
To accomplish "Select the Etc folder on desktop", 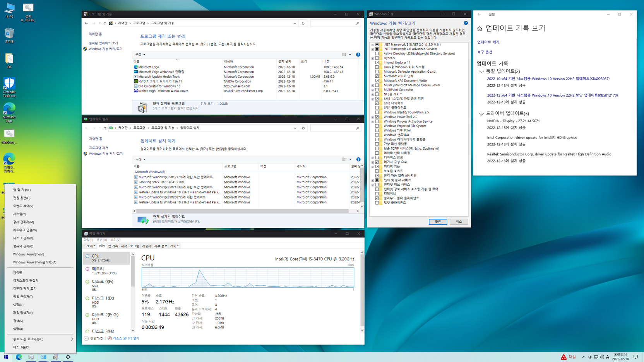I will tap(9, 61).
